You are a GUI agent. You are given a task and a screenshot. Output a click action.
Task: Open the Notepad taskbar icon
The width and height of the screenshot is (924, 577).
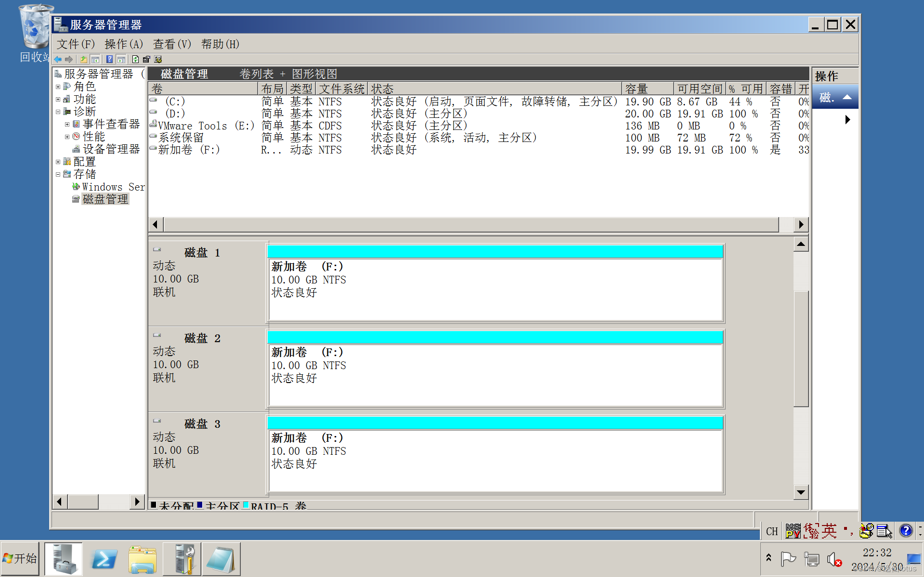pyautogui.click(x=221, y=559)
